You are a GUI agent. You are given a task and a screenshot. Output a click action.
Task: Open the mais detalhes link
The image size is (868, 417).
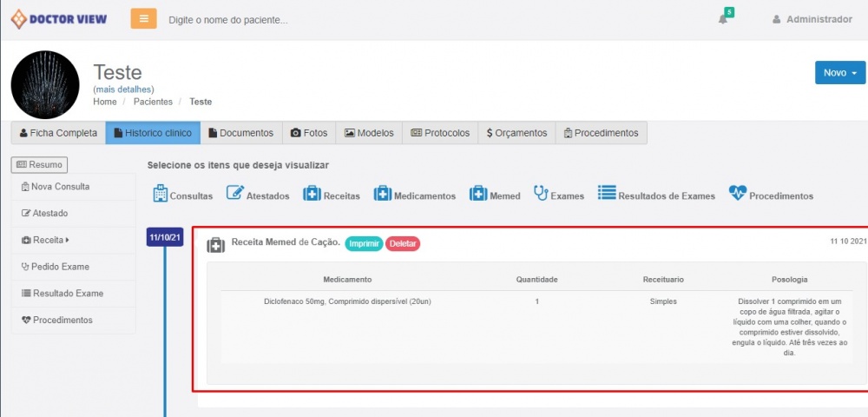click(x=123, y=89)
